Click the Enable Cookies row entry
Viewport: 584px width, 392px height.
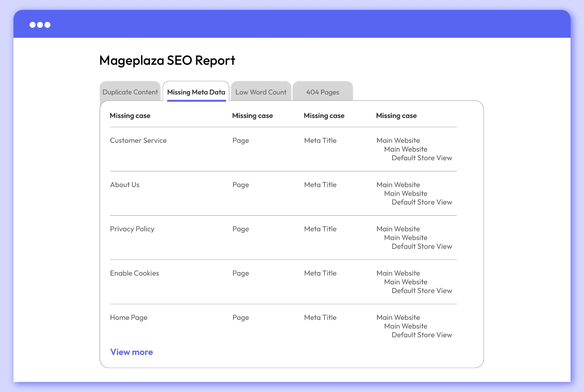[134, 273]
